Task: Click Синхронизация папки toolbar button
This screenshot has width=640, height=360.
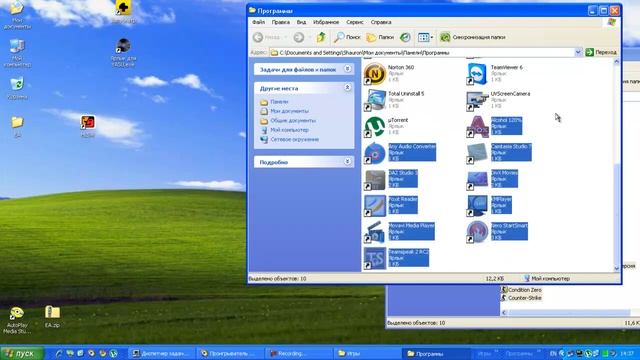Action: click(473, 37)
